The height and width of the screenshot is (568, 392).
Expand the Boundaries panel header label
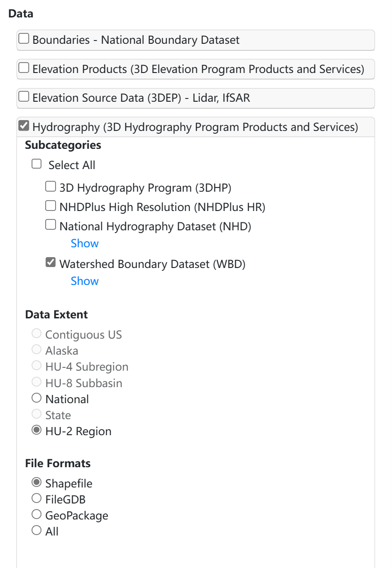[136, 40]
